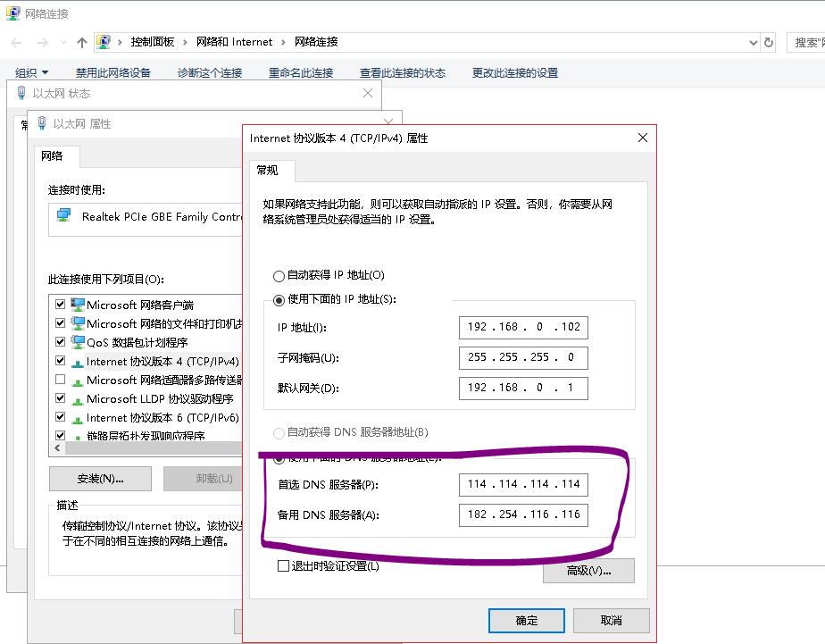Click the Back arrow navigation icon
Screen dimensions: 825x644
16,43
